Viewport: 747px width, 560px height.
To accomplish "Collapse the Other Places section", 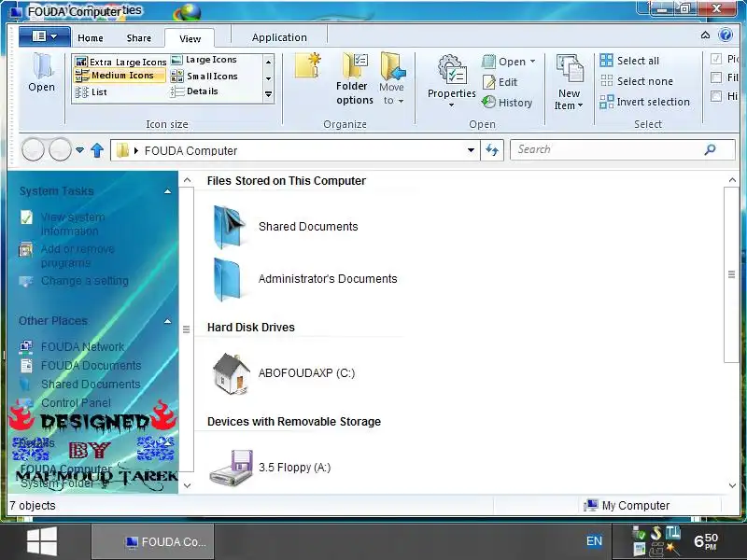I will pos(168,321).
